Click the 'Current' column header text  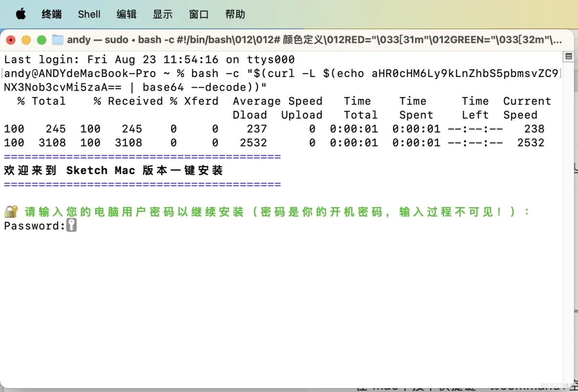click(x=527, y=101)
